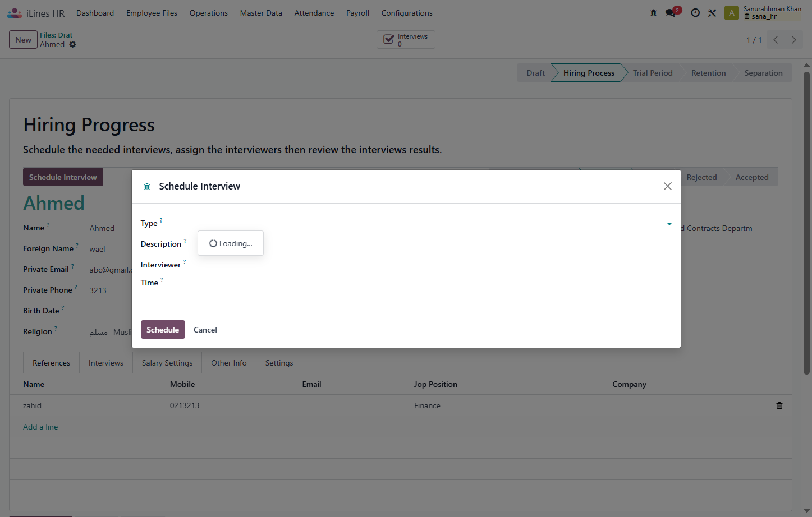Open the Files: Drat breadcrumb link

(56, 35)
